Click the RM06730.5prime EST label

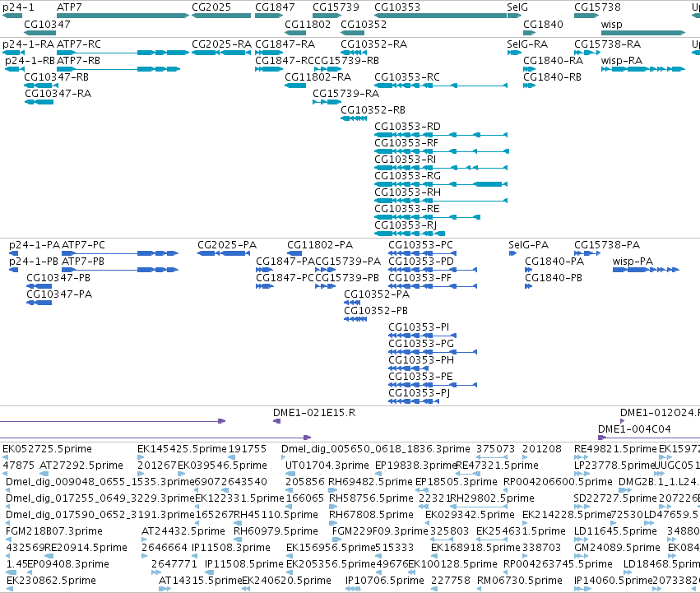[x=520, y=581]
